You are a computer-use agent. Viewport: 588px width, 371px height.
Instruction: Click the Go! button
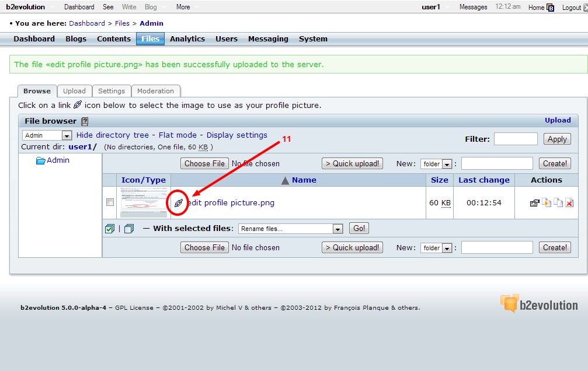pyautogui.click(x=359, y=228)
